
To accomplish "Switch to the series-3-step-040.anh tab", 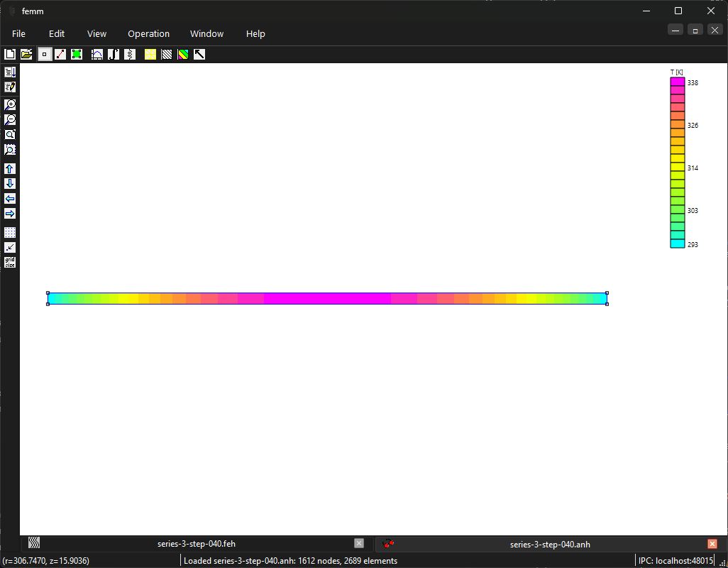I will [550, 544].
